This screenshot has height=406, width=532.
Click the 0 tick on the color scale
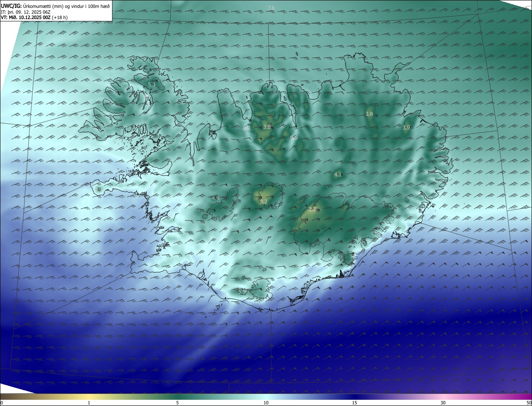[2, 403]
